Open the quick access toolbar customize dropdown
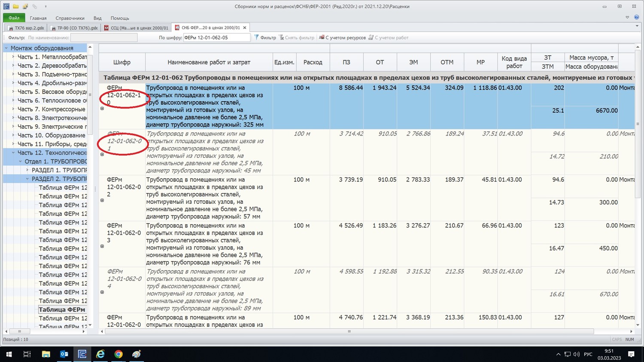The width and height of the screenshot is (644, 362). (x=46, y=6)
